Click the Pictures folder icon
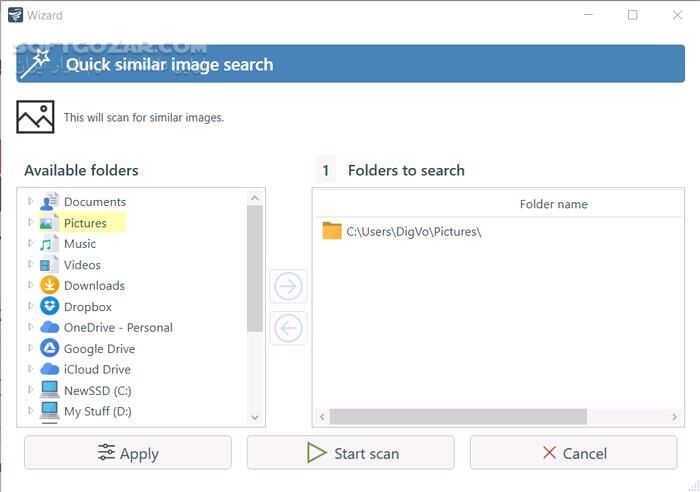700x492 pixels. 49,223
